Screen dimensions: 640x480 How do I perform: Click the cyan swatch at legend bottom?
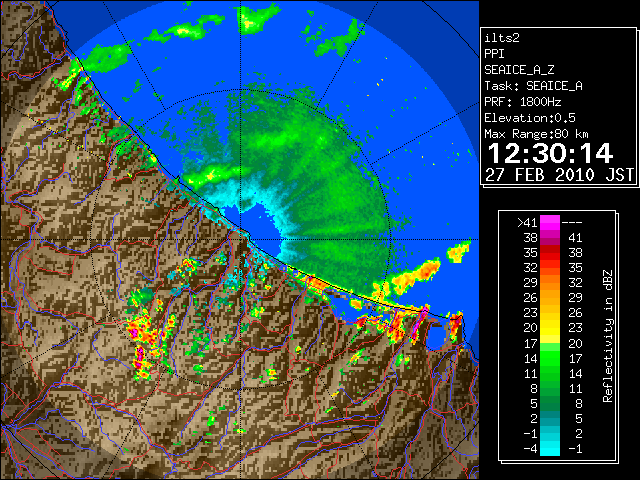[x=550, y=448]
